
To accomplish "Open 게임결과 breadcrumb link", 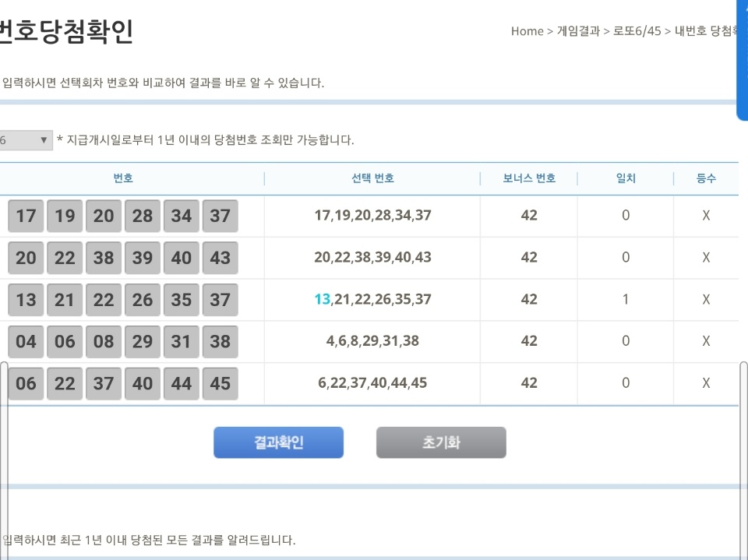I will (578, 31).
